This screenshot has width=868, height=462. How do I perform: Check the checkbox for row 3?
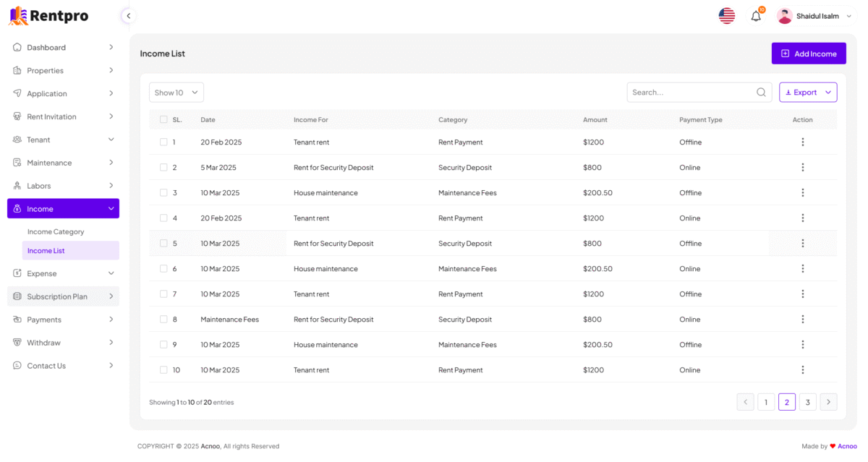pyautogui.click(x=163, y=193)
